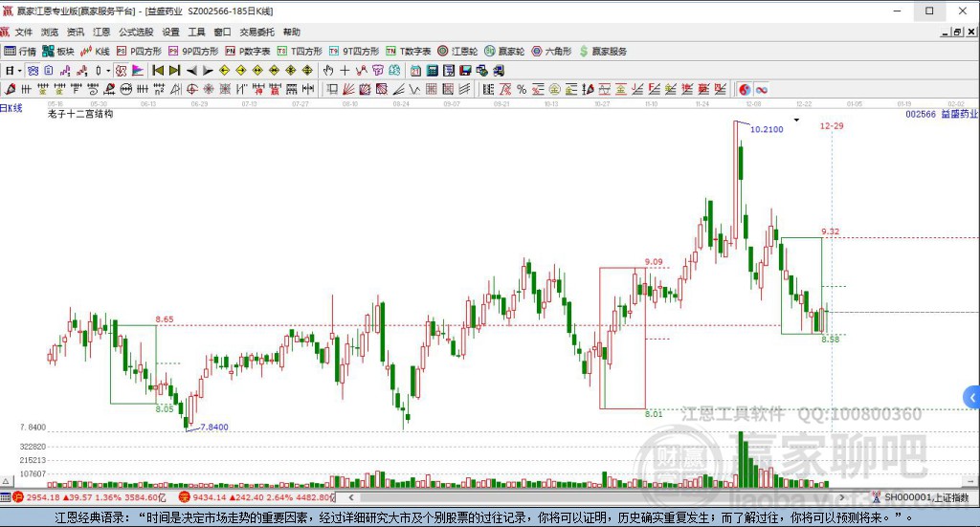Open the 六角形 hexagon tool
This screenshot has height=527, width=980.
551,52
